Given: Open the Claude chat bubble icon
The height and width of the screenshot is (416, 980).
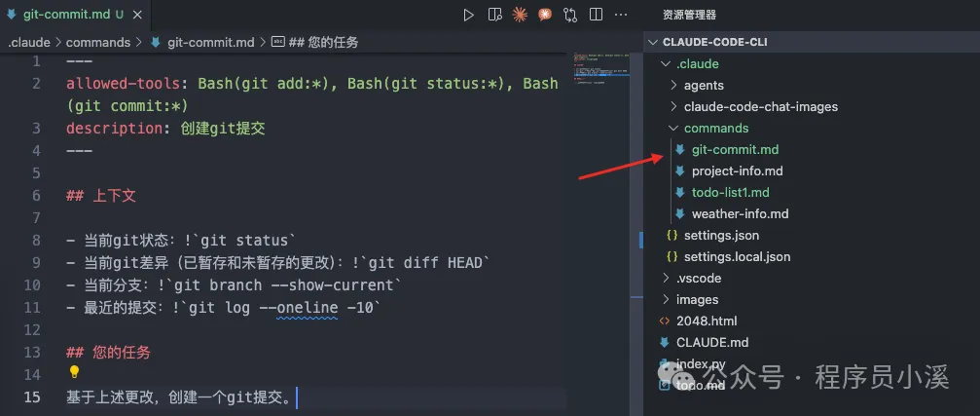Looking at the screenshot, I should click(x=545, y=15).
